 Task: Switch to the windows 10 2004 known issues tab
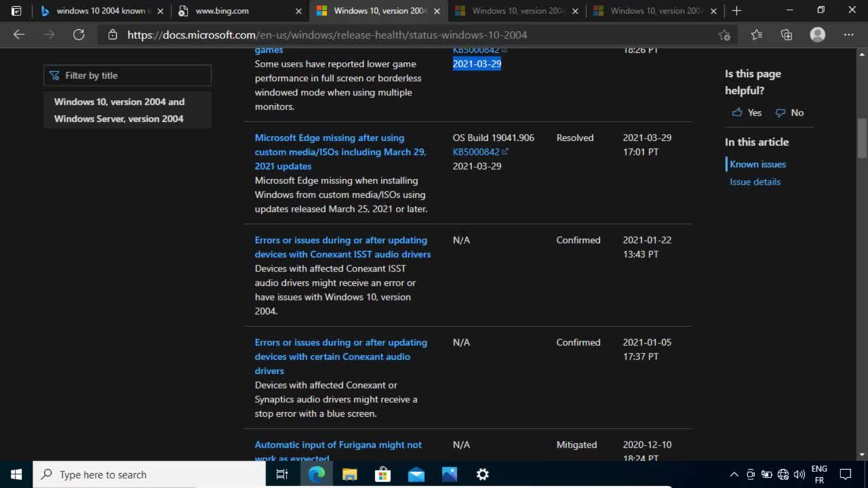pyautogui.click(x=102, y=11)
